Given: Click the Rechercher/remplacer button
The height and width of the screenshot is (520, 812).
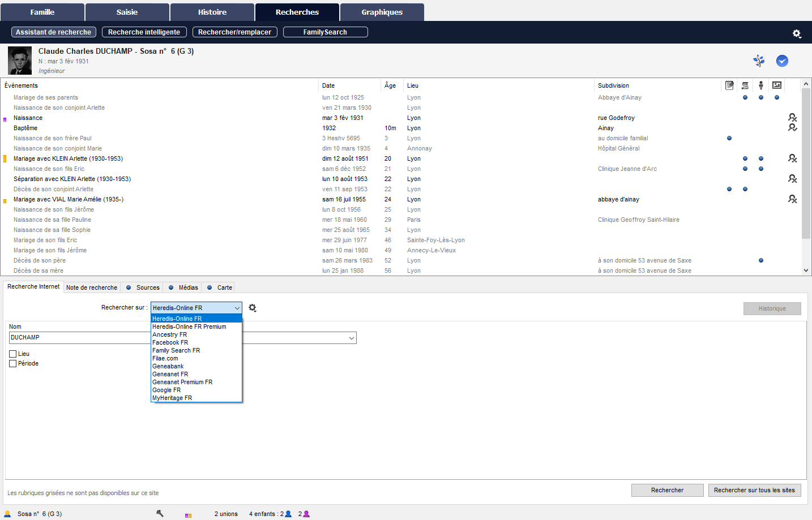Looking at the screenshot, I should [x=235, y=32].
